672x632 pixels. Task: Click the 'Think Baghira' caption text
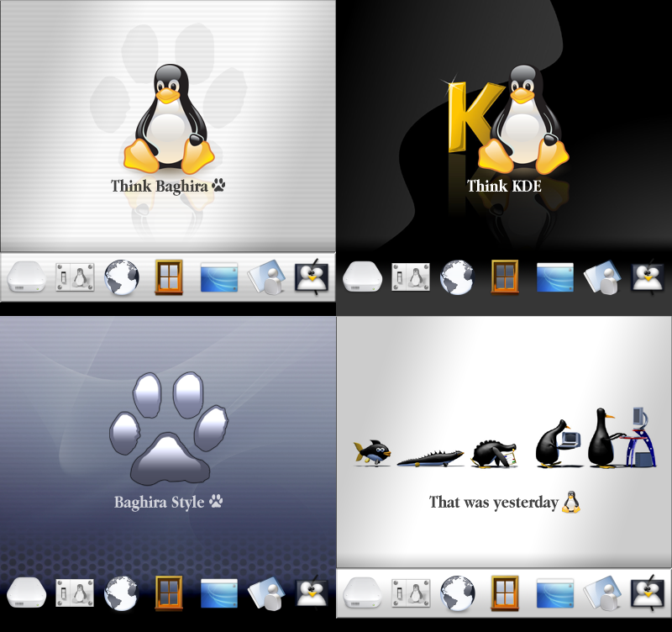pos(160,187)
